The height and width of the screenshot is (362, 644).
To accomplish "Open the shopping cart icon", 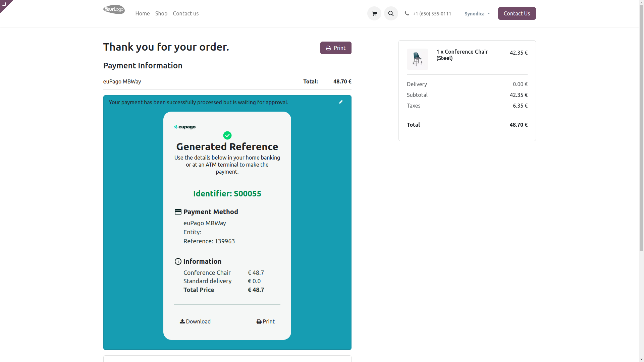I will click(x=374, y=13).
